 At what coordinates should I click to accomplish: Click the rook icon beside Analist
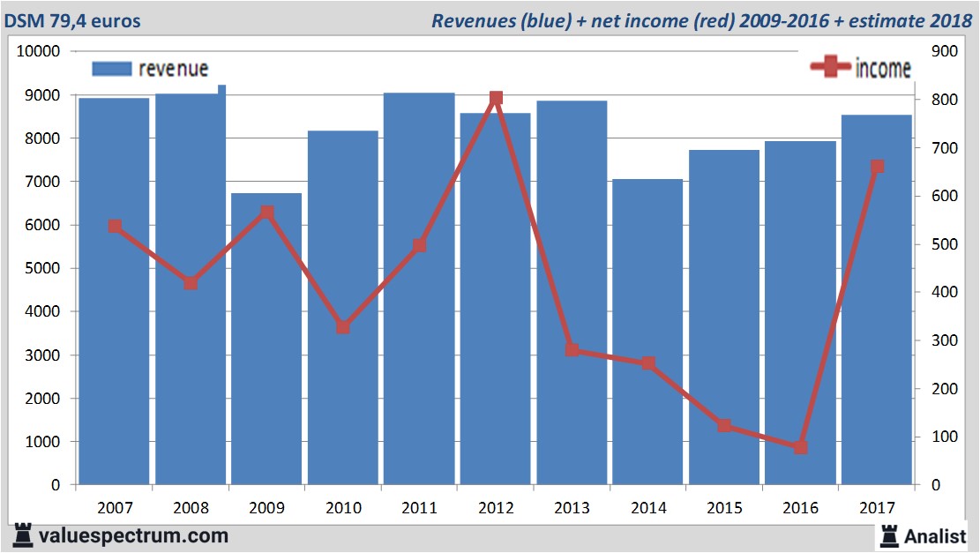click(888, 535)
